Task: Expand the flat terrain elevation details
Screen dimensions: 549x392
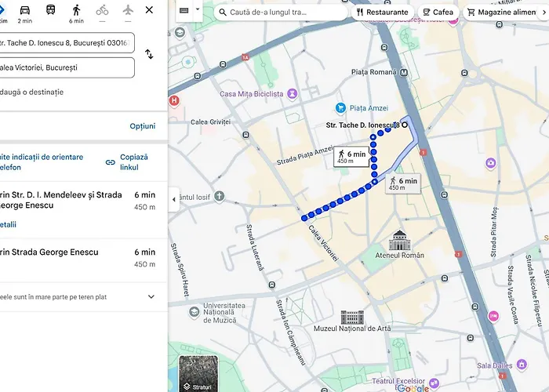Action: [151, 297]
